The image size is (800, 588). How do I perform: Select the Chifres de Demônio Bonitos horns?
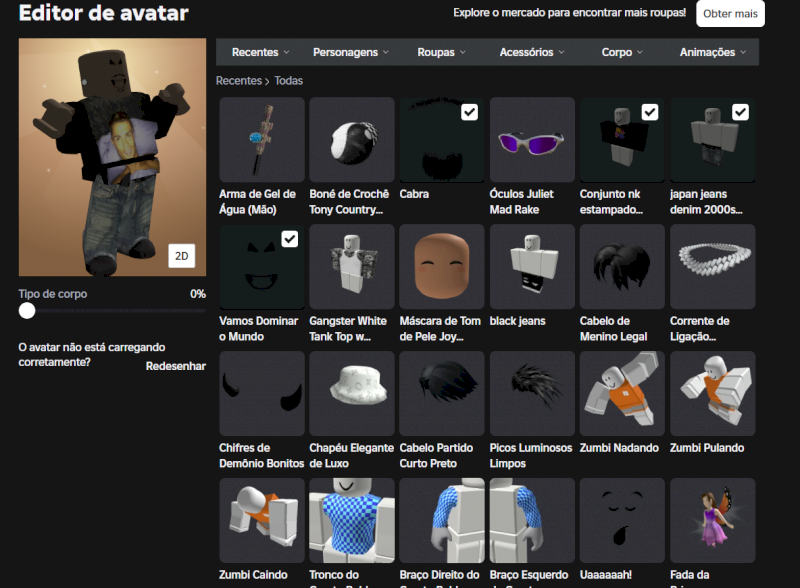pos(262,394)
